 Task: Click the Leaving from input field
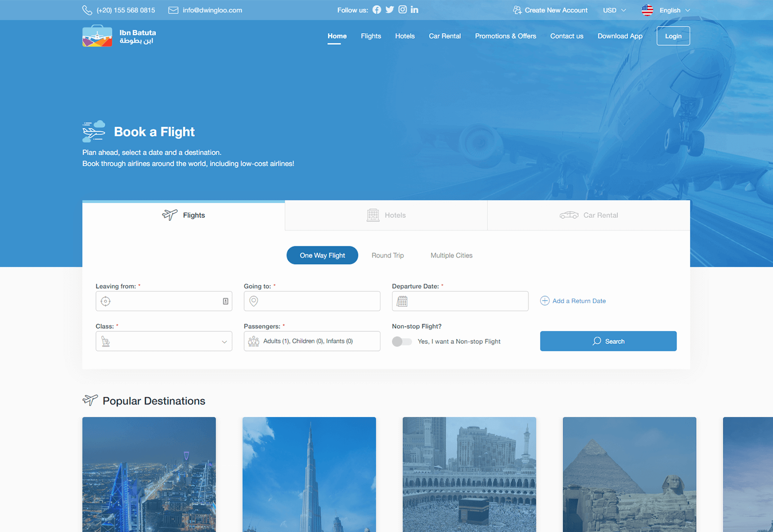[x=164, y=301]
